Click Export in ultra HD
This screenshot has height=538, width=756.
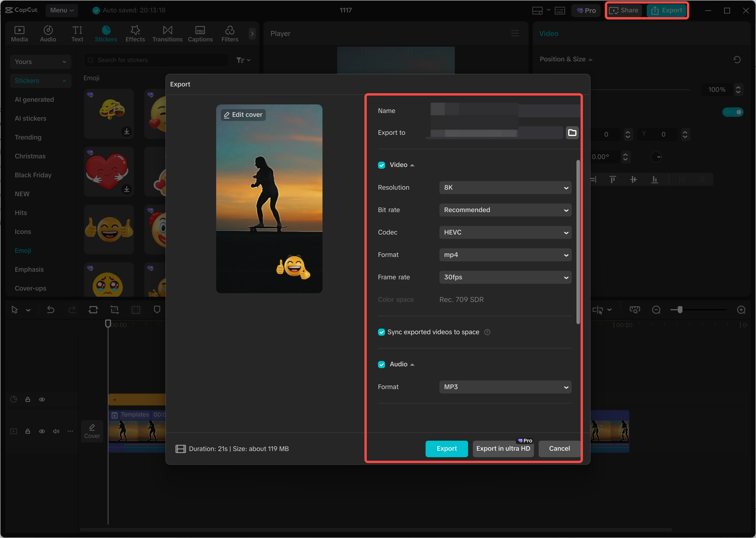point(503,449)
